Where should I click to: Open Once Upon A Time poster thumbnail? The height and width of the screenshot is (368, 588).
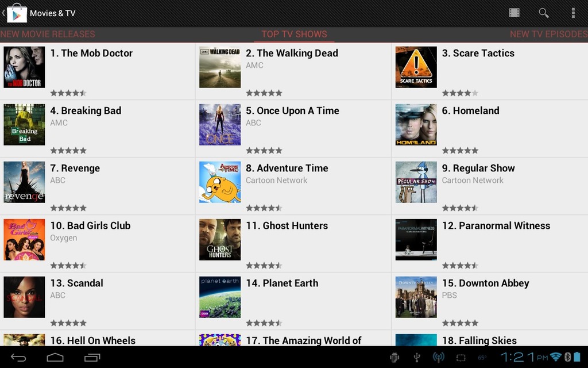pos(220,125)
